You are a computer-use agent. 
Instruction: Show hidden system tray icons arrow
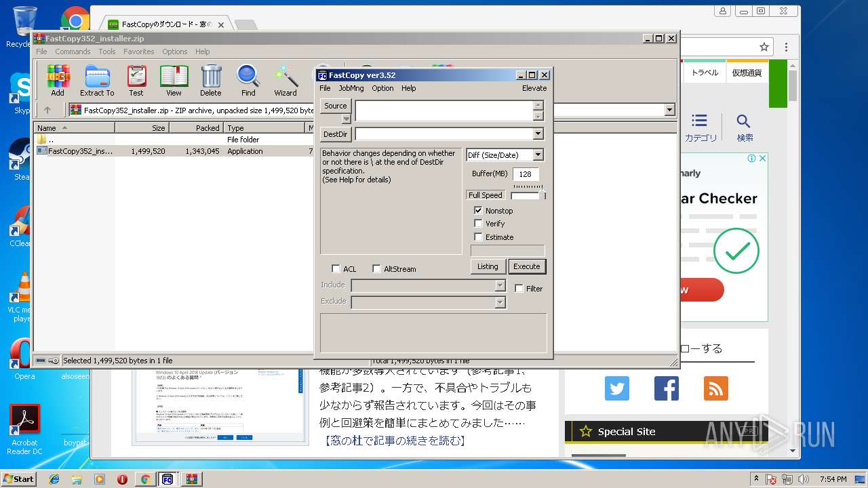pyautogui.click(x=756, y=479)
